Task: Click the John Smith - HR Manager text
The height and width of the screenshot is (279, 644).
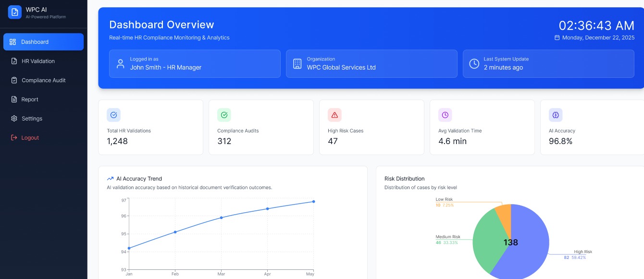Action: coord(166,68)
